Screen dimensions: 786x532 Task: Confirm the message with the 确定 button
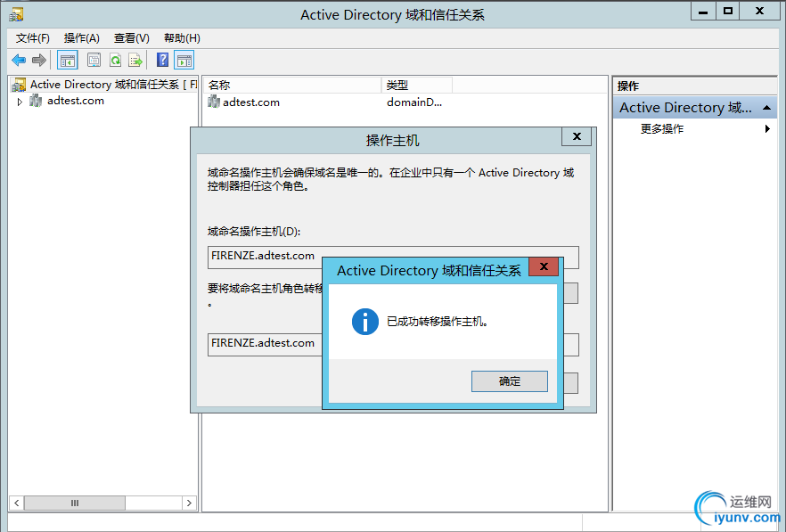[510, 381]
